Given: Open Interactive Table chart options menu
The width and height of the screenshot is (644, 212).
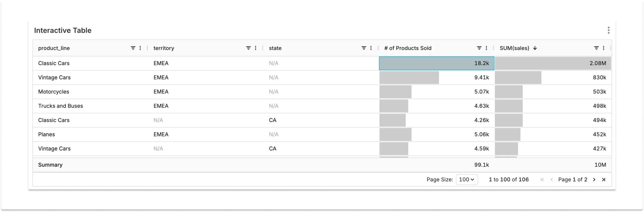Looking at the screenshot, I should (x=608, y=30).
